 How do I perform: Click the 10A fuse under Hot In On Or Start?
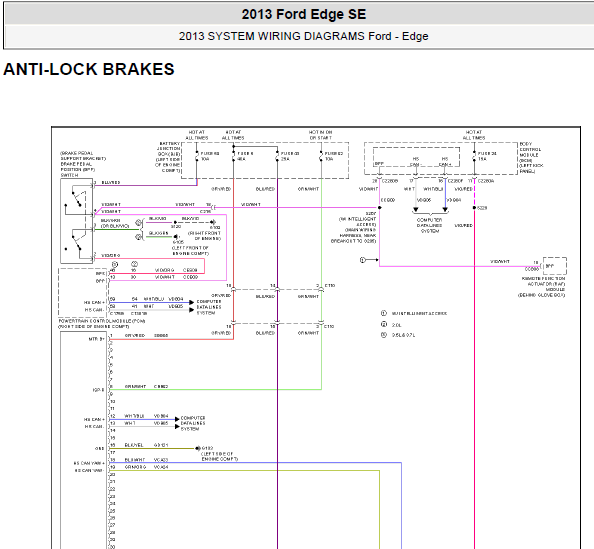(x=321, y=156)
